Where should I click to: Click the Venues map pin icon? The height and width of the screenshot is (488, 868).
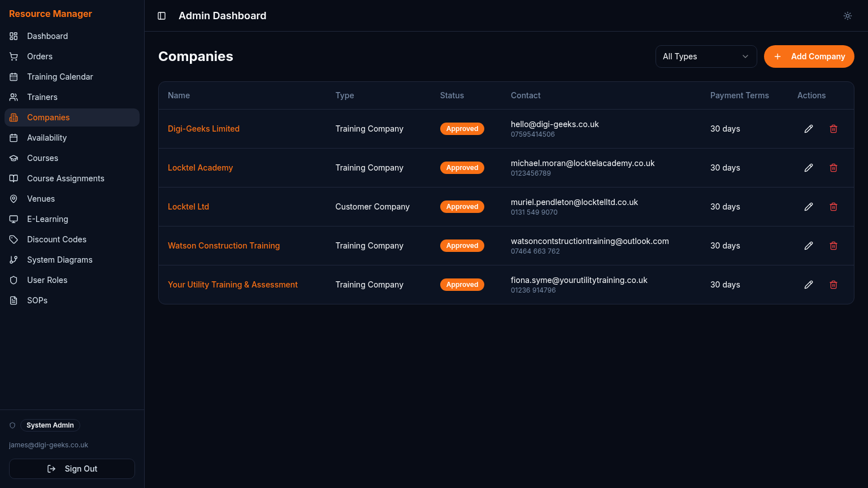point(14,199)
